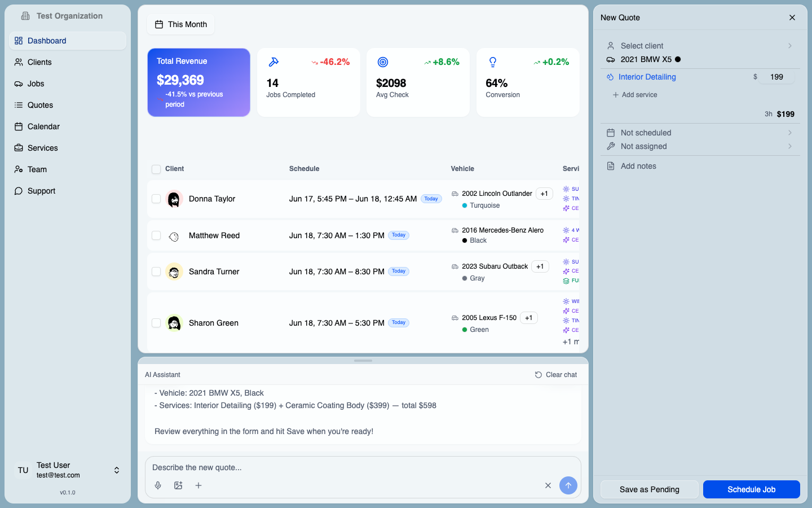Click the notes document icon

click(611, 166)
